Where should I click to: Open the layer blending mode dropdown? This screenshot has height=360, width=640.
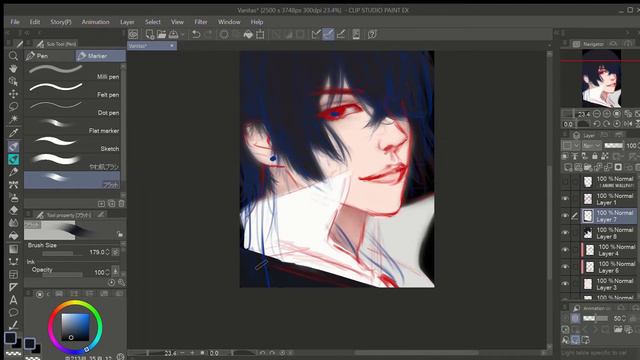pyautogui.click(x=591, y=145)
